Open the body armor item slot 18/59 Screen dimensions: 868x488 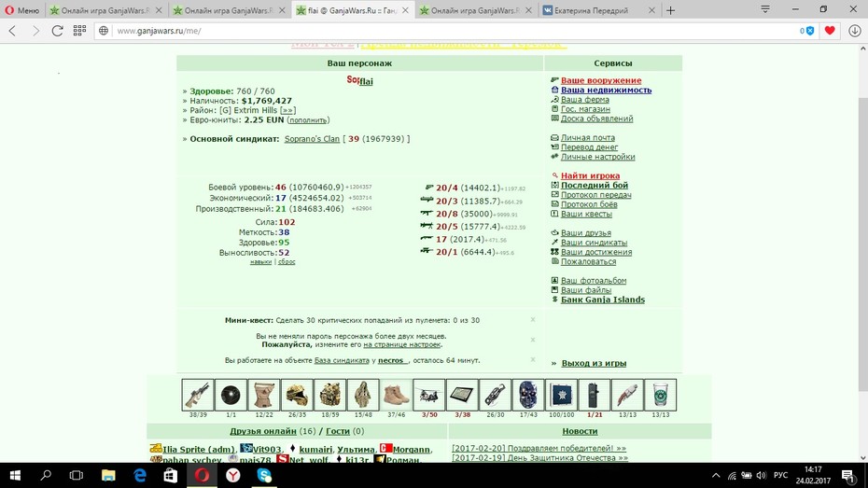[329, 395]
